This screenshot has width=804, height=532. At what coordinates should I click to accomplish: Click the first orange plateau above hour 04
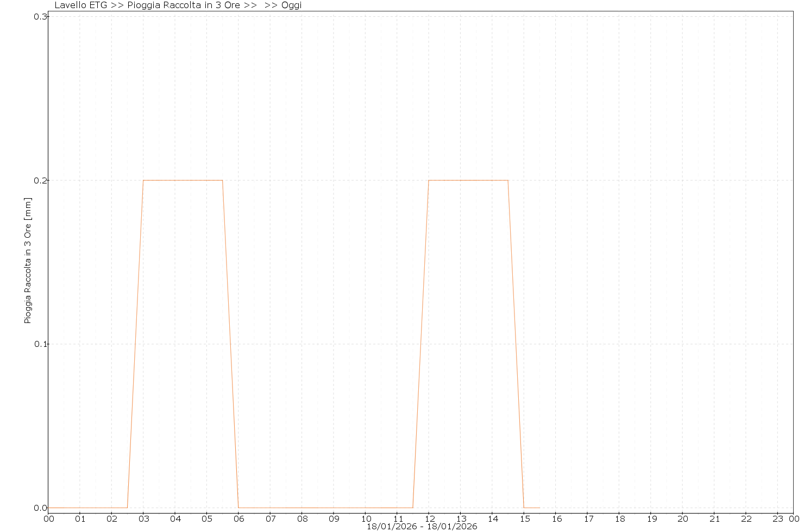[175, 180]
